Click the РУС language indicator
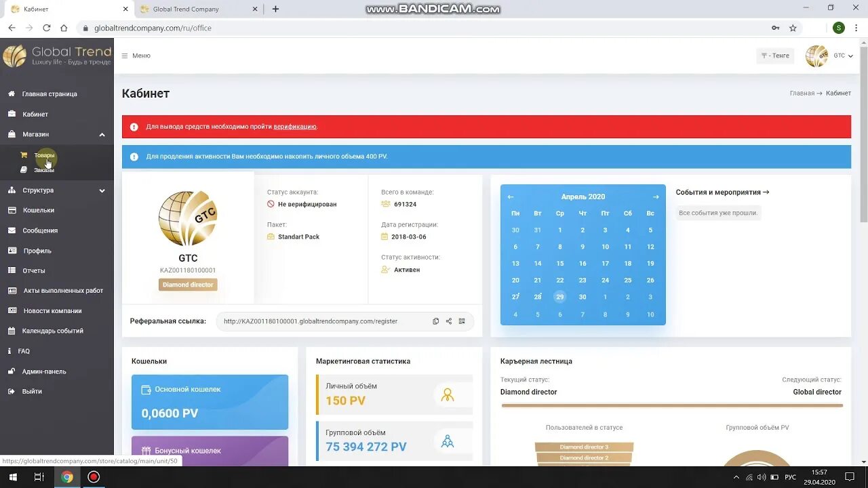The width and height of the screenshot is (868, 488). click(790, 477)
